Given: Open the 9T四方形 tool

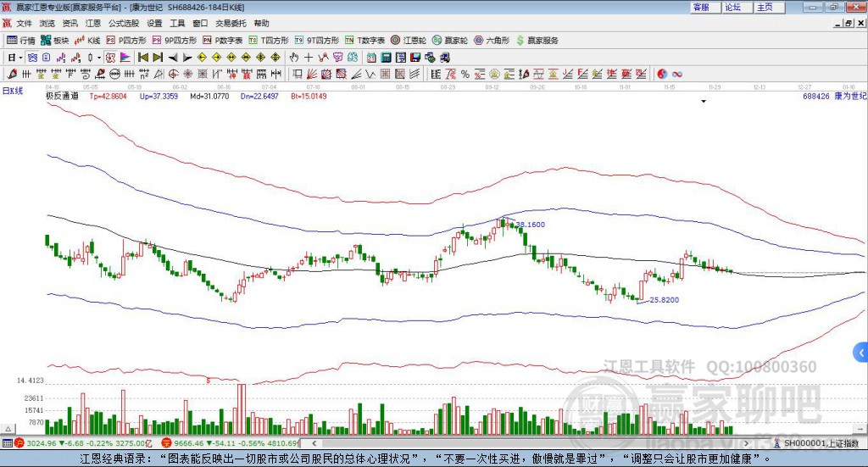Looking at the screenshot, I should [x=317, y=41].
